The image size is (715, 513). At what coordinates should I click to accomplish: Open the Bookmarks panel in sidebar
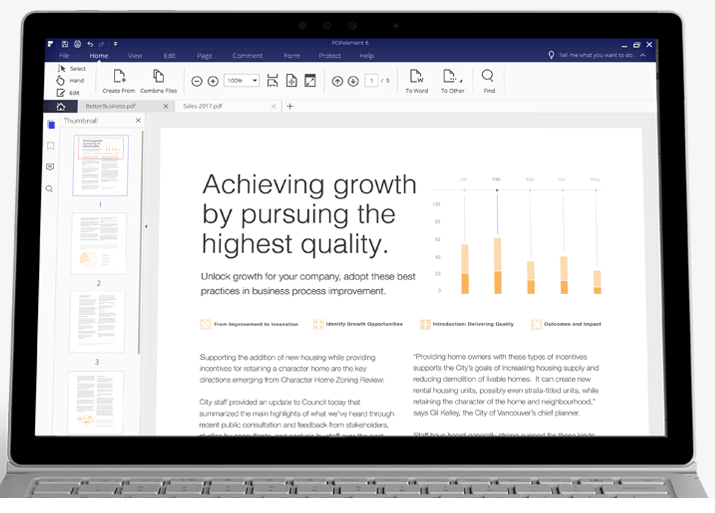coord(50,145)
